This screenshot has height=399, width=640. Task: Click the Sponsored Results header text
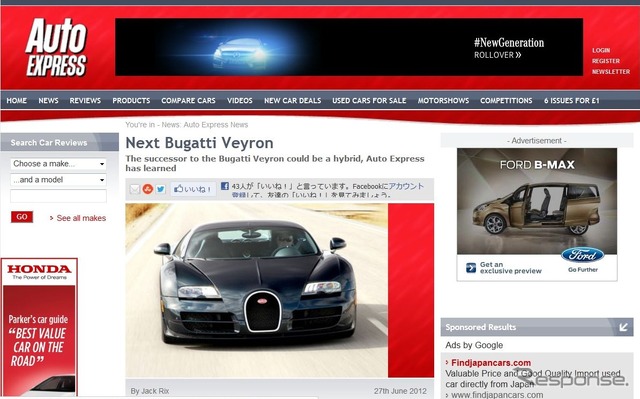click(480, 327)
